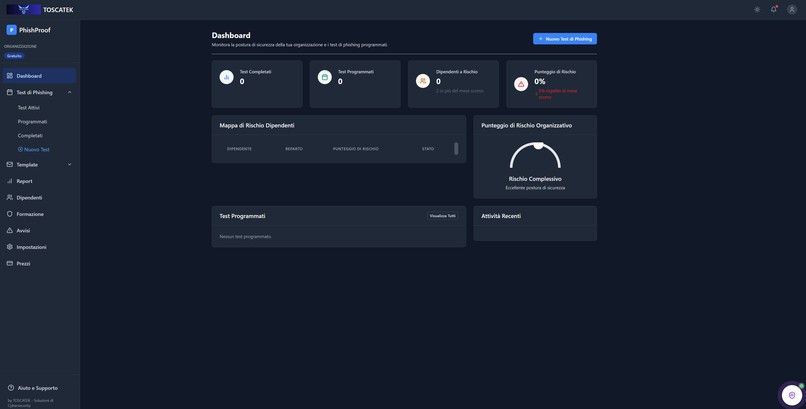The image size is (806, 409).
Task: Click the Aiuto e Supporto question icon
Action: [x=11, y=388]
